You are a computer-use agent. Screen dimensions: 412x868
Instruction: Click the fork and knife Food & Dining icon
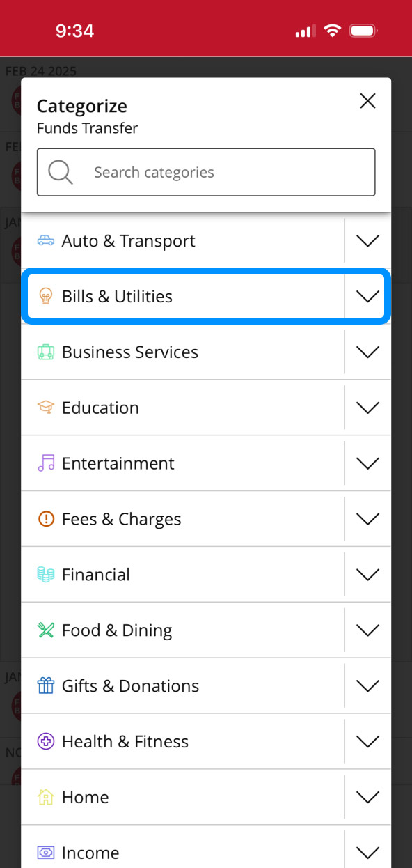pyautogui.click(x=46, y=630)
